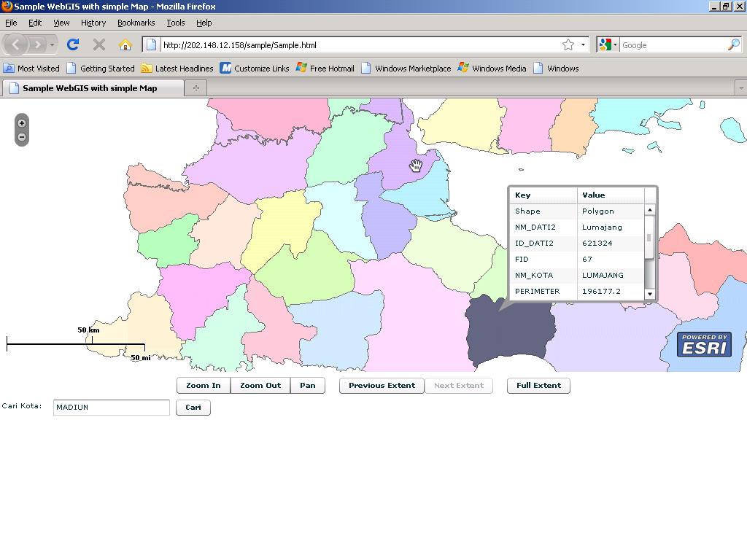Open the Latest Headlines feed bookmark
The image size is (747, 560).
177,68
